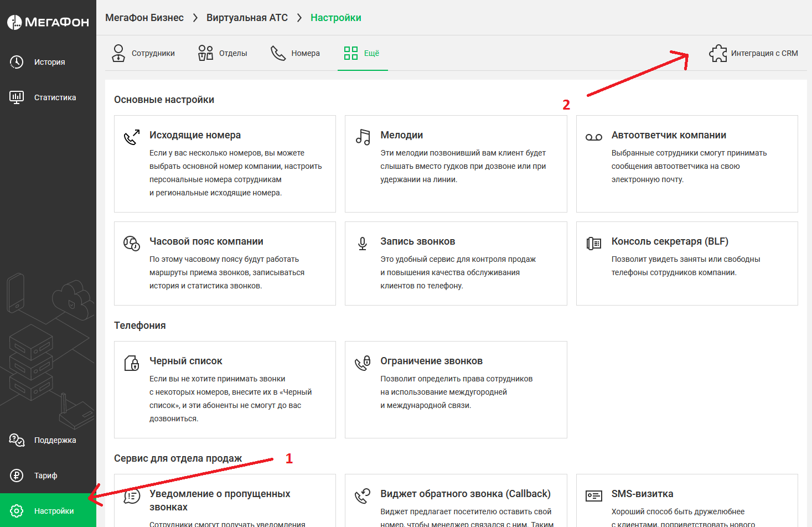Click the CRM puzzle piece icon
Viewport: 812px width, 527px height.
[718, 53]
